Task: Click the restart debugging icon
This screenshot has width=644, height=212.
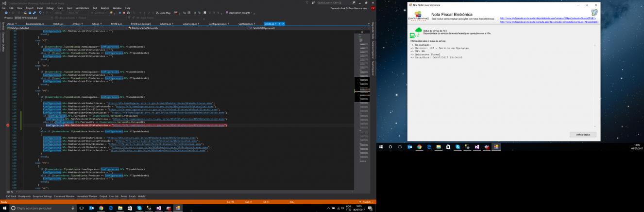Action: [128, 13]
